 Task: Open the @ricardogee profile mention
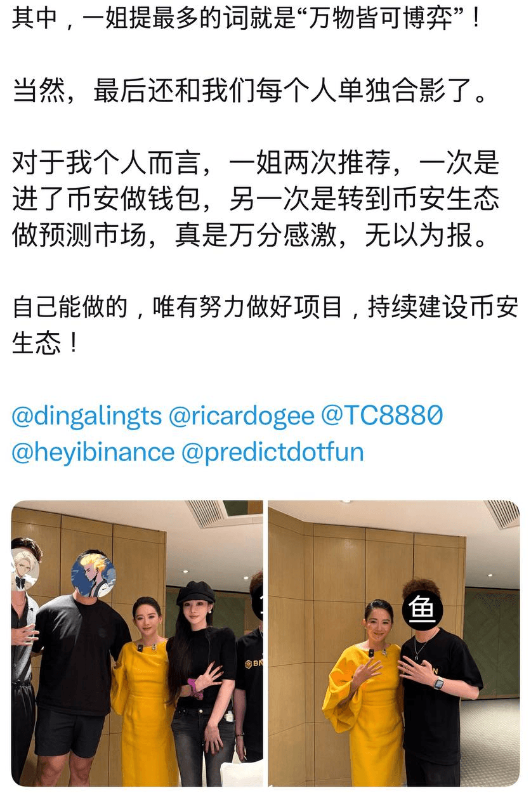(242, 416)
